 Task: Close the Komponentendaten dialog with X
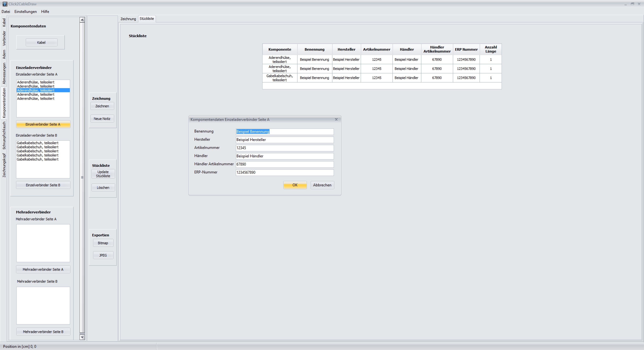point(336,120)
